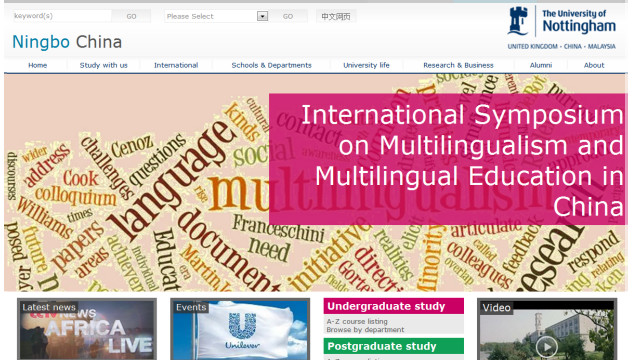This screenshot has height=360, width=640.
Task: Click the dropdown arrow of Please Select
Action: (x=262, y=16)
